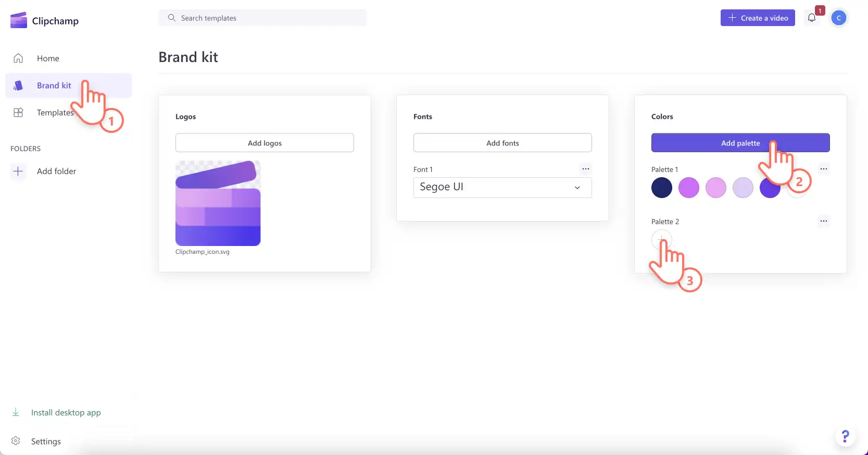Click the Install desktop app download icon
The width and height of the screenshot is (868, 455).
point(16,412)
